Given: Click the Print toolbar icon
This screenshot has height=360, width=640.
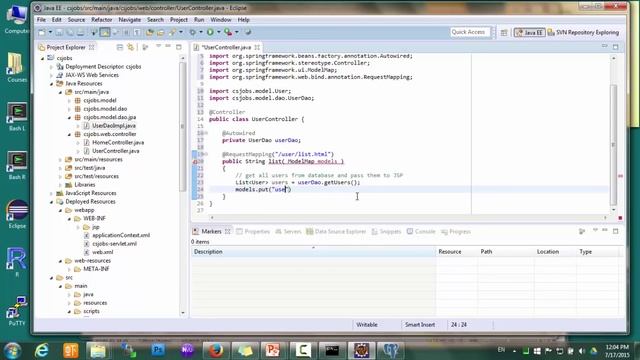Looking at the screenshot, I should click(80, 32).
